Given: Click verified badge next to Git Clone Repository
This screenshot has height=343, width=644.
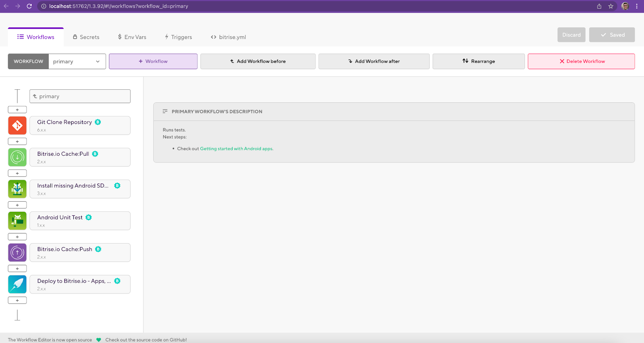Looking at the screenshot, I should 98,122.
